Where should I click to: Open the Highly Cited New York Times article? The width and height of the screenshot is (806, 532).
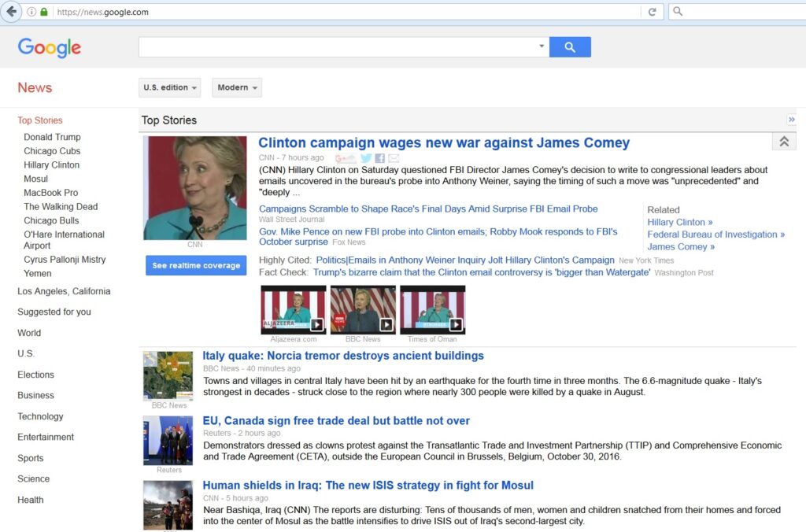pos(465,260)
